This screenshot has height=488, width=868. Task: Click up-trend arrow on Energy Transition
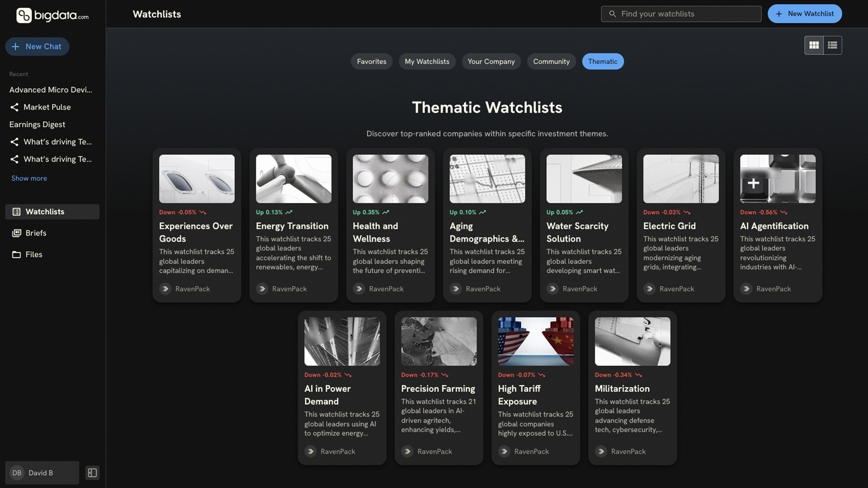289,212
